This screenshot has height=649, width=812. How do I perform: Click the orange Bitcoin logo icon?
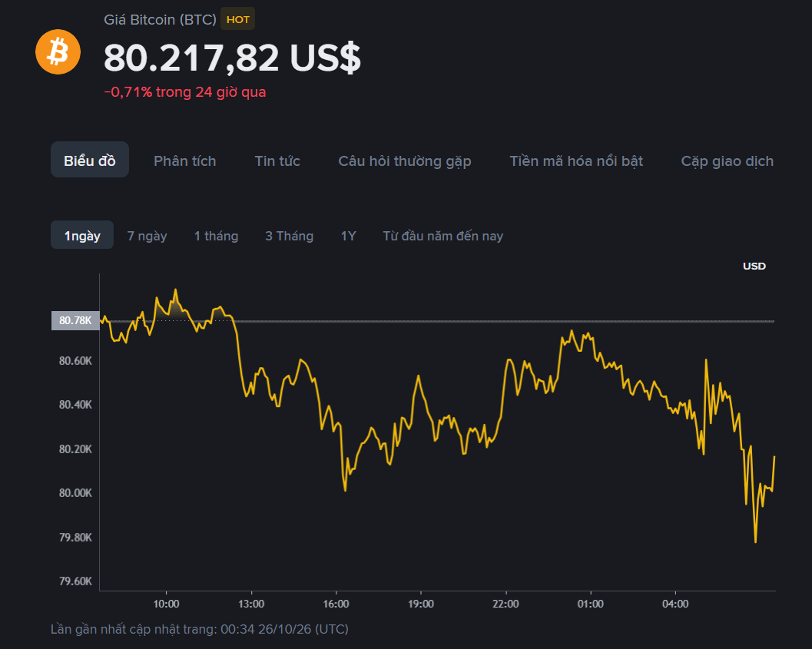(58, 51)
